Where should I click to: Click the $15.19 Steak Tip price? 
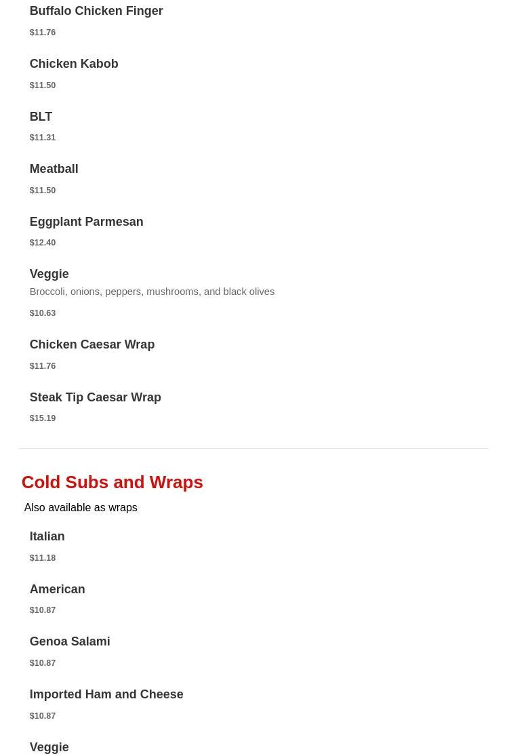[43, 418]
